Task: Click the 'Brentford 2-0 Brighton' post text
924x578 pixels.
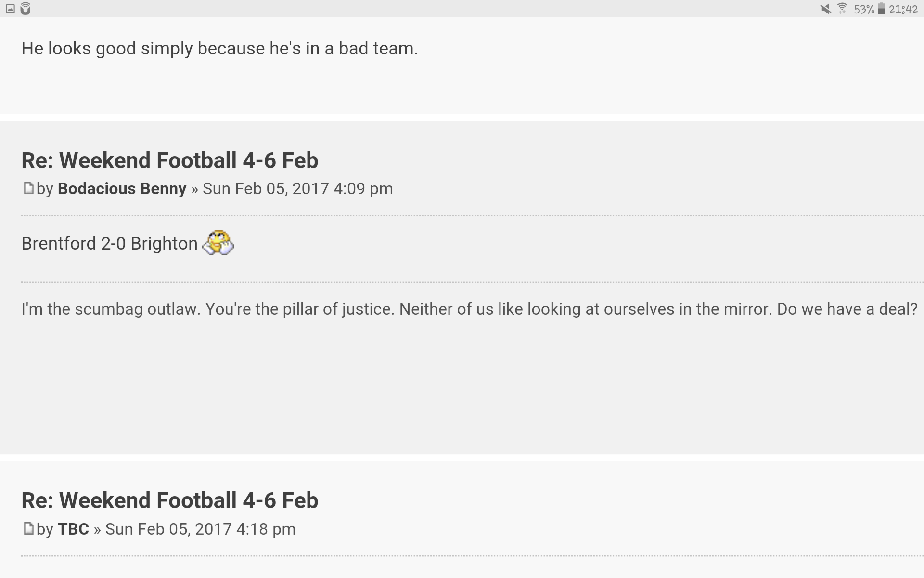Action: click(x=110, y=244)
